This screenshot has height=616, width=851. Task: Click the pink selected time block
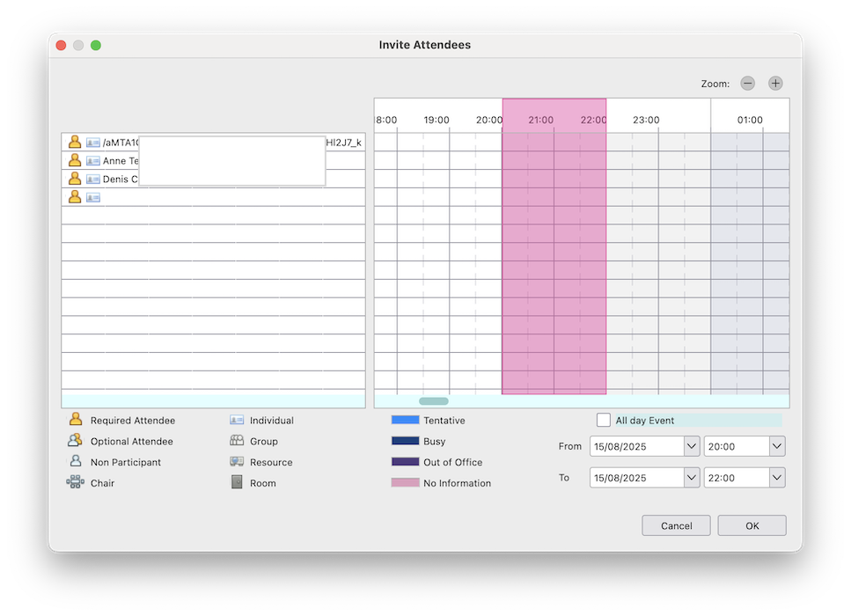[554, 264]
